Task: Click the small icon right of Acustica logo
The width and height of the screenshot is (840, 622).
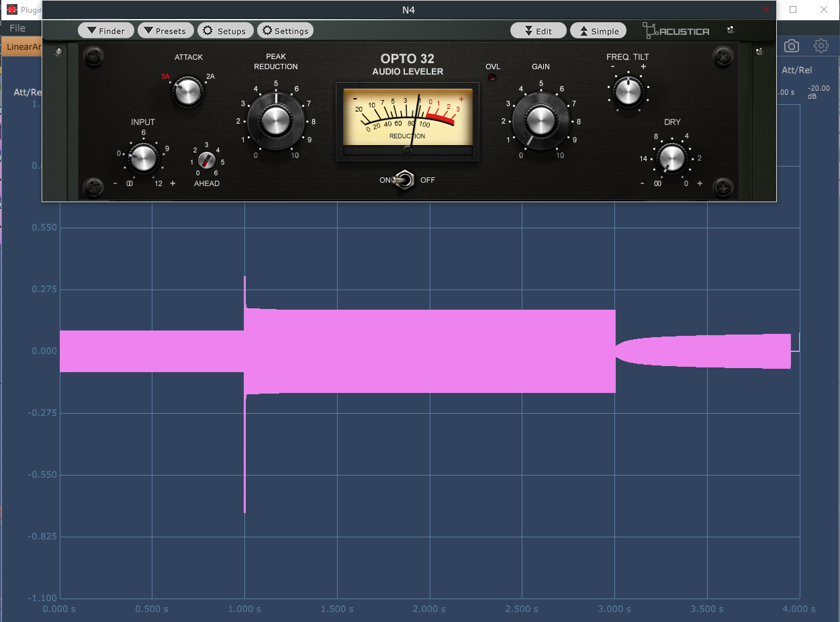Action: pyautogui.click(x=731, y=30)
